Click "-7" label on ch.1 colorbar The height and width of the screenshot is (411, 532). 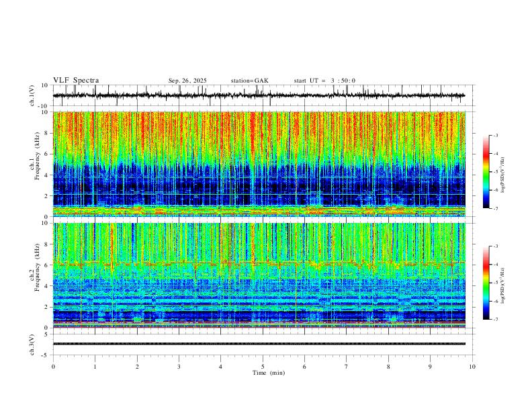(495, 208)
